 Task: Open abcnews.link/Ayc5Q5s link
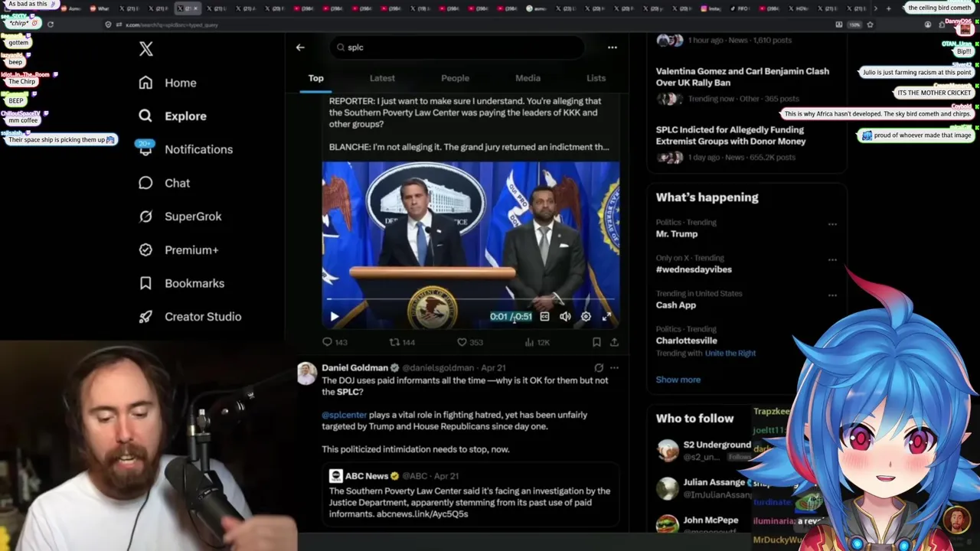422,514
